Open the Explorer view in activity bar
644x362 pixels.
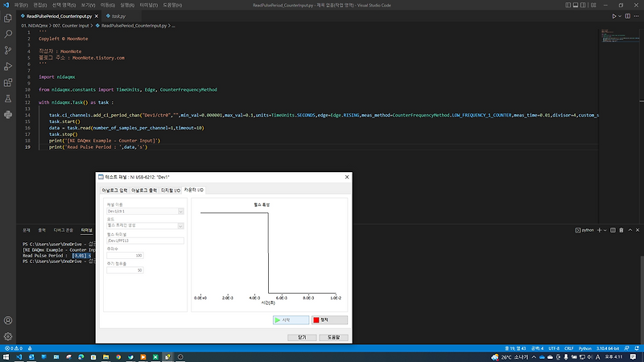(x=8, y=18)
